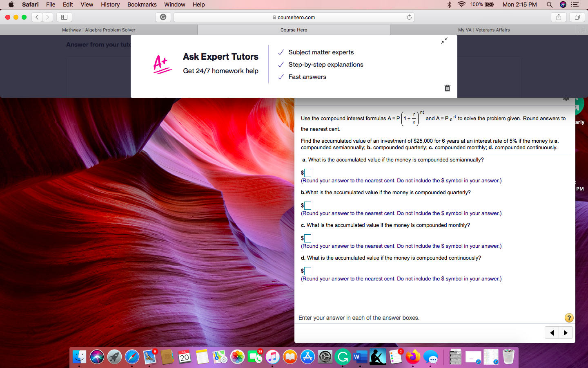Open Calendar showing 20 in Dock

coord(185,357)
